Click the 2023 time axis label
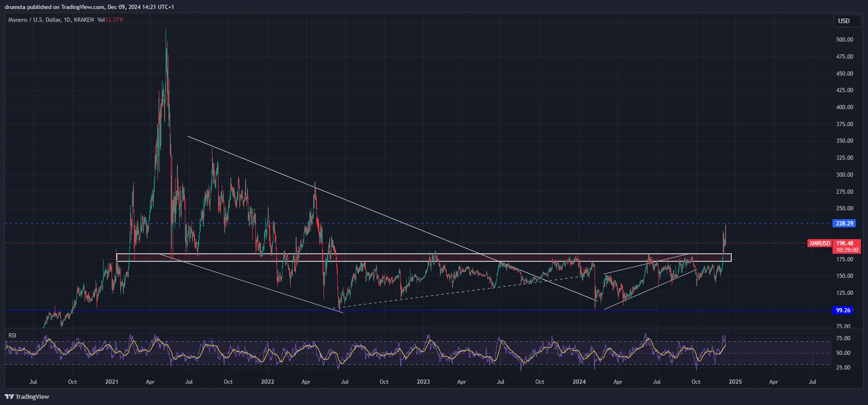 pyautogui.click(x=423, y=382)
